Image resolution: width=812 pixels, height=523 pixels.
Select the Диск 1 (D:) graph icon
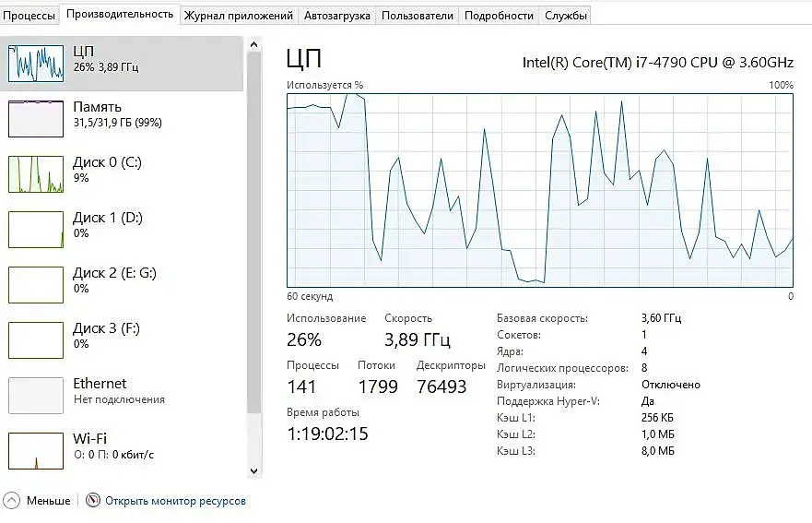[36, 230]
